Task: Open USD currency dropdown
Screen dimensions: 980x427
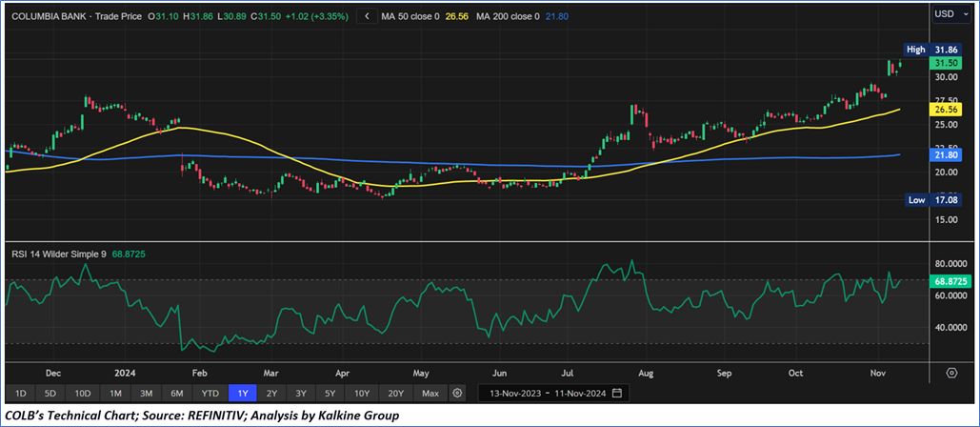Action: point(953,13)
